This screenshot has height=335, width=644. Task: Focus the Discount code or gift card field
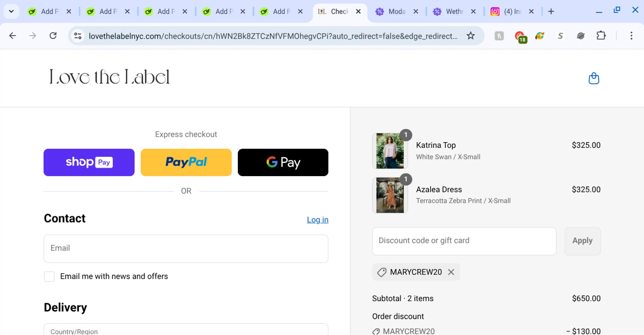pos(464,241)
